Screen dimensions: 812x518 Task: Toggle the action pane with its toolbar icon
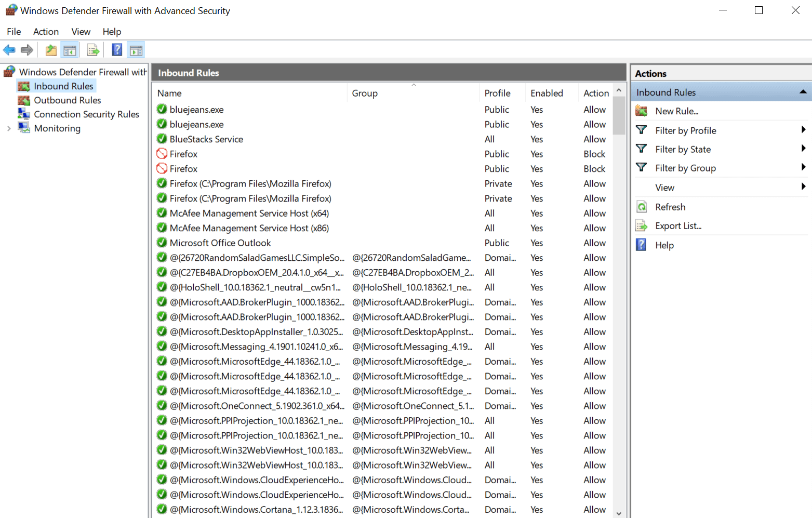coord(136,49)
